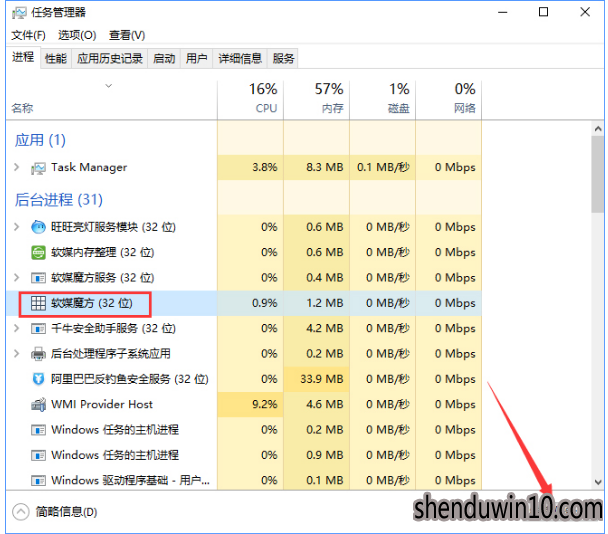This screenshot has height=534, width=608.
Task: Click the 9.2% CPU value
Action: [265, 404]
